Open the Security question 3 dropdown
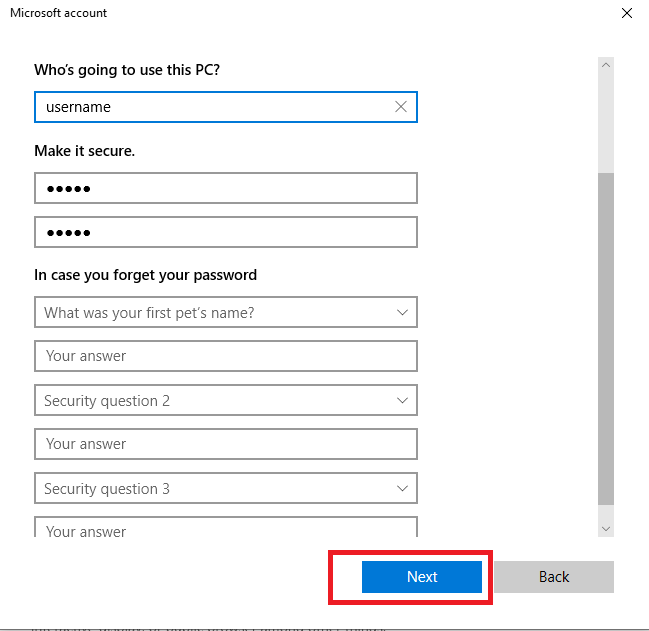Screen dimensions: 649x631 [215, 489]
